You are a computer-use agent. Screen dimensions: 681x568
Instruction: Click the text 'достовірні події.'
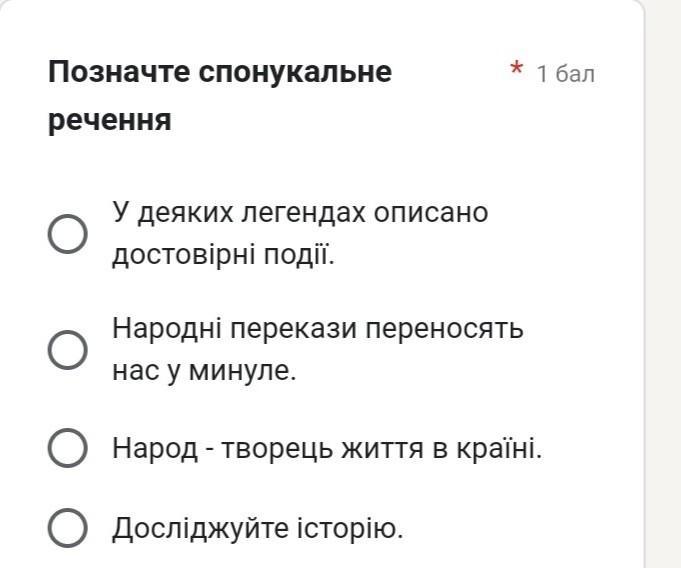221,256
